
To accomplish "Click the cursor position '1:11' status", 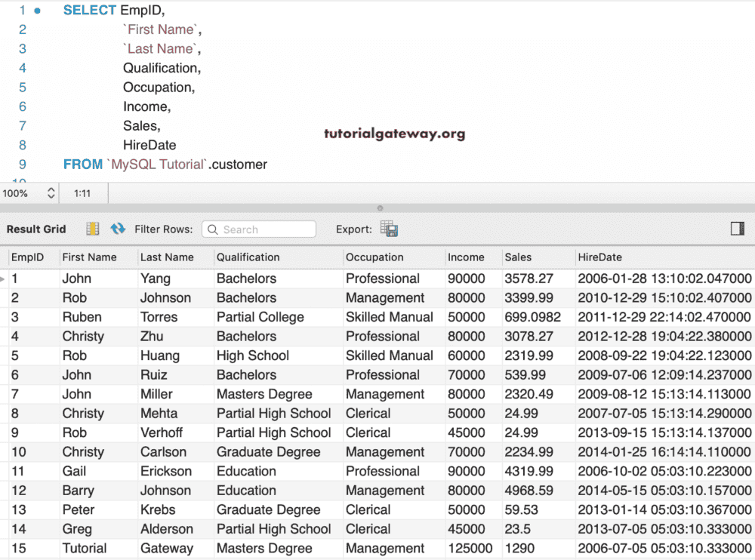I will (82, 193).
